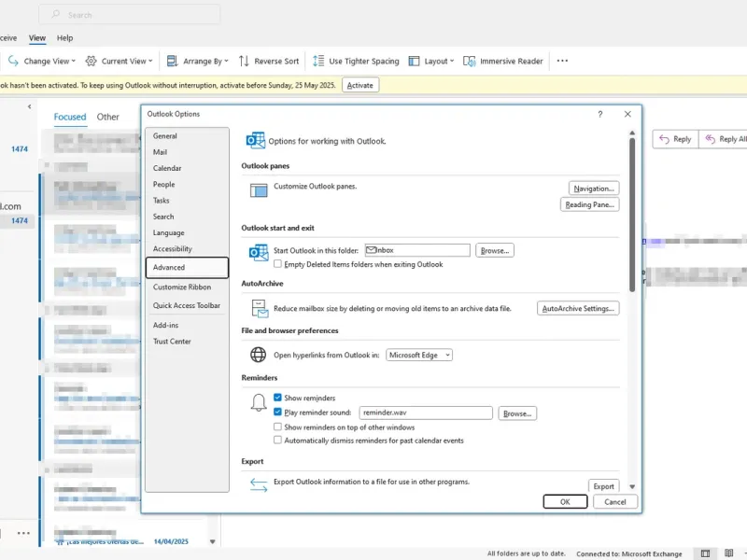
Task: Uncheck Play reminder sound checkbox
Action: point(277,412)
